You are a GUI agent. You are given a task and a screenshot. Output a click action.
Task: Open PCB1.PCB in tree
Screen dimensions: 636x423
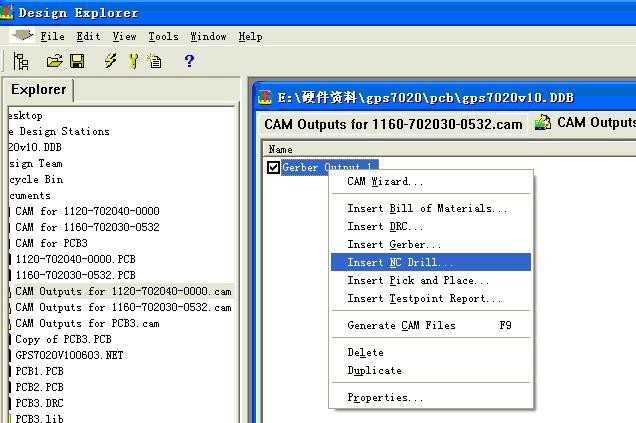pos(39,371)
